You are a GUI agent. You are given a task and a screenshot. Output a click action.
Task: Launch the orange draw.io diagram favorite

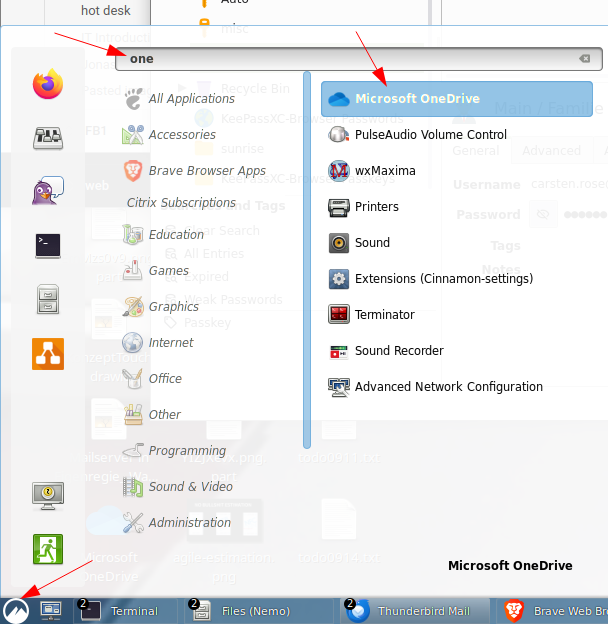coord(48,354)
